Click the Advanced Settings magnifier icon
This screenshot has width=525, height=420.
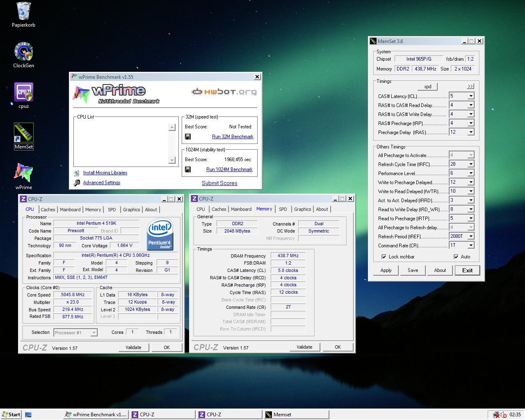pos(77,183)
